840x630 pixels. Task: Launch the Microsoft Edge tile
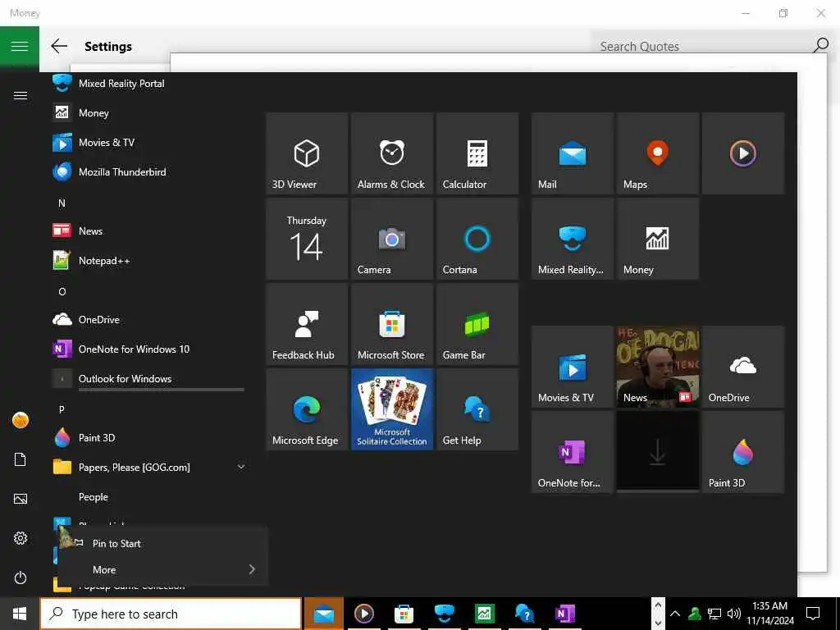307,409
